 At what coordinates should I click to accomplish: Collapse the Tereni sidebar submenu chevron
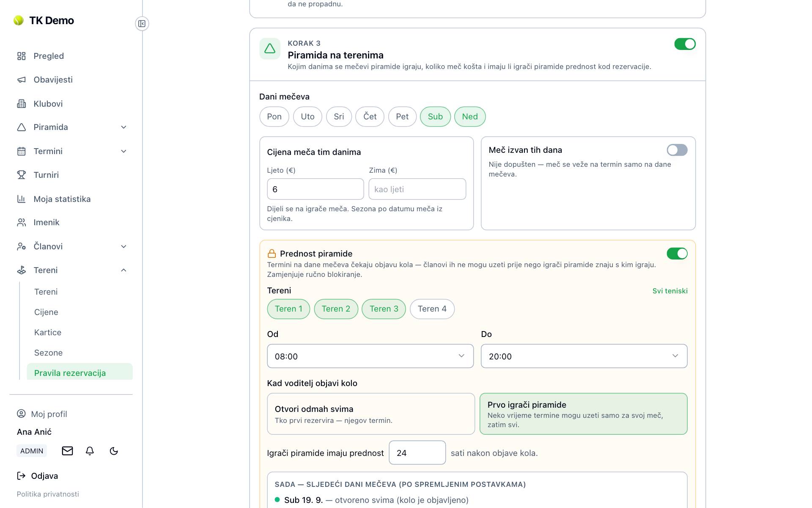(123, 270)
